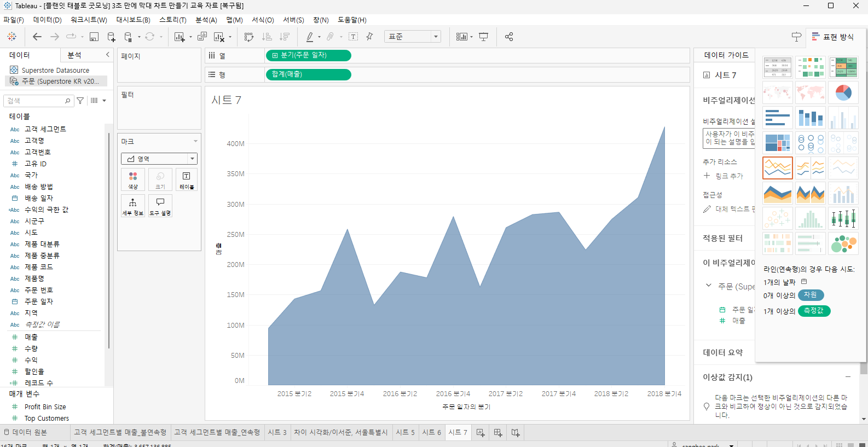The width and height of the screenshot is (868, 447).
Task: Click the new worksheet toolbar icon
Action: coord(179,37)
